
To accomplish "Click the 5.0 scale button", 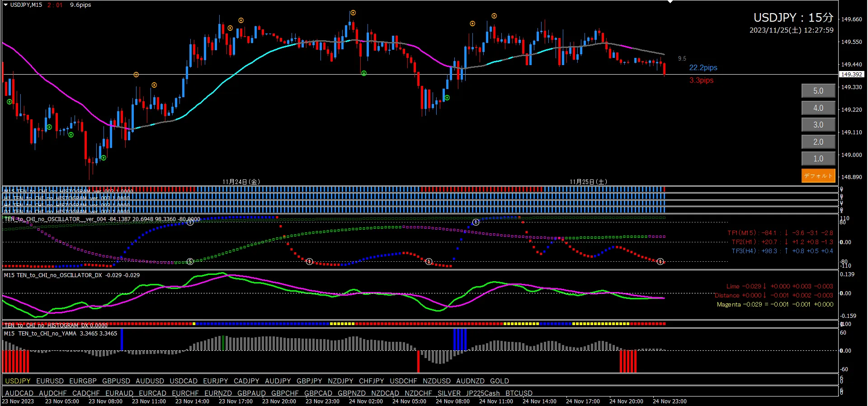I will point(818,91).
